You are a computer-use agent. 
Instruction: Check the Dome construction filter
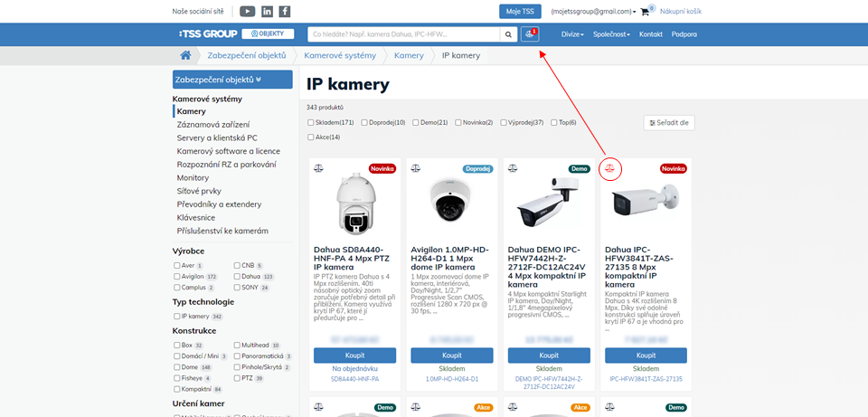click(x=177, y=367)
